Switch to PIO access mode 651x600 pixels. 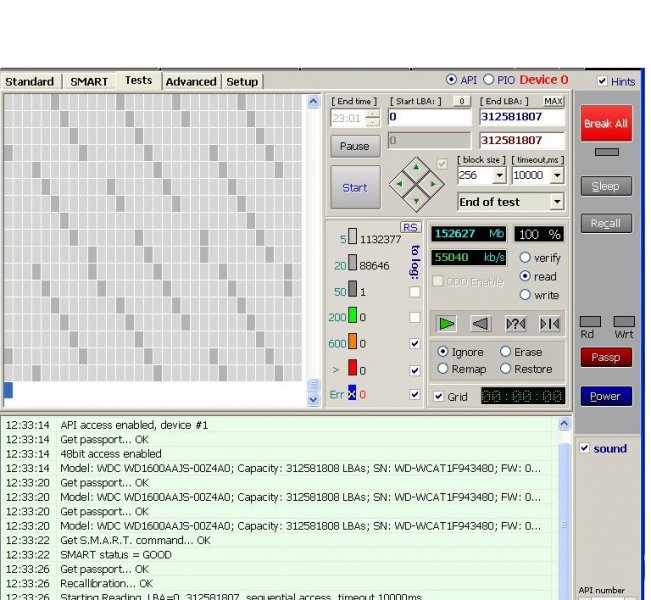[489, 80]
